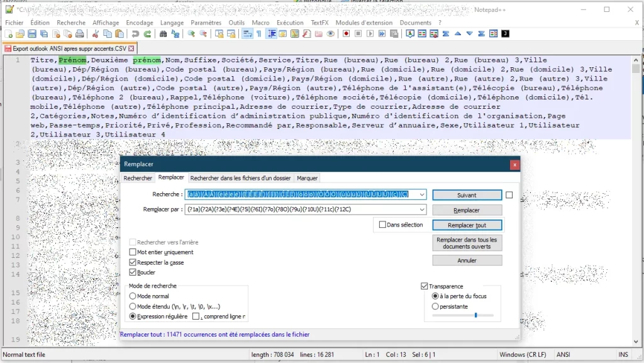Click 'Remplacer dans tous les documents ouverts'
This screenshot has width=644, height=363.
point(467,243)
